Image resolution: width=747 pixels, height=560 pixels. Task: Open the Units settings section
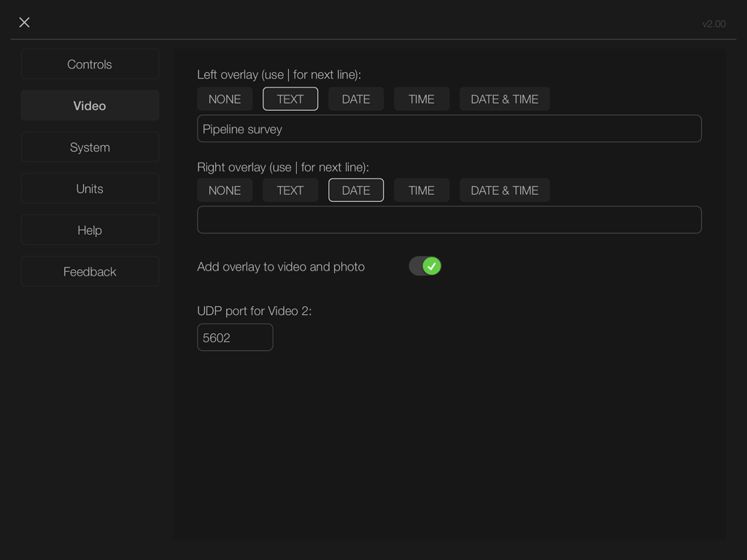[x=90, y=188]
